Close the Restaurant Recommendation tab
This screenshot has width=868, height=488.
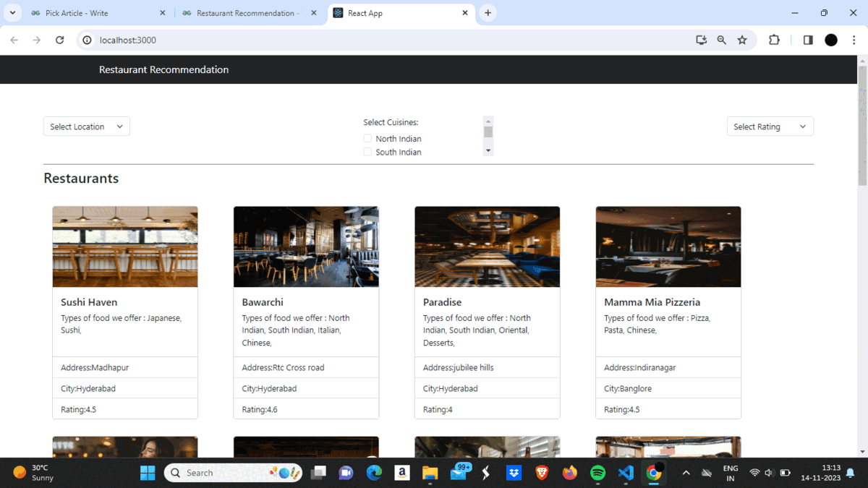tap(313, 13)
